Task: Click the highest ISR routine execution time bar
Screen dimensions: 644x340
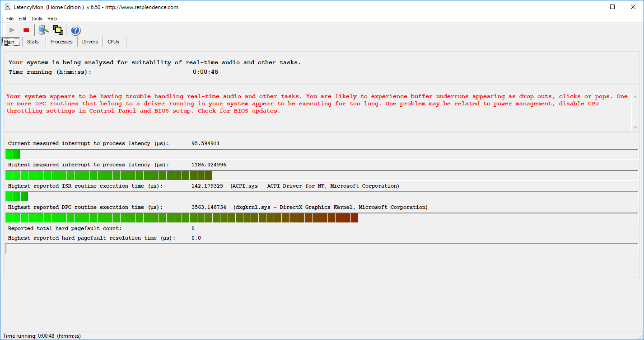Action: point(322,197)
